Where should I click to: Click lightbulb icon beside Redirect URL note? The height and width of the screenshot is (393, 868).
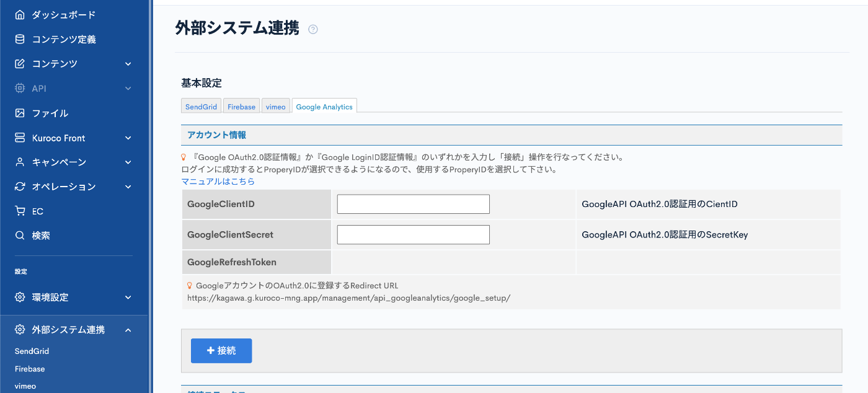pyautogui.click(x=190, y=286)
